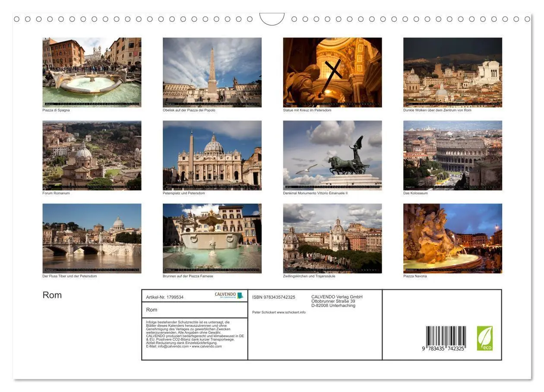
Task: Click the 'CALVENDO Verlag GmbH' line
Action: 337,297
